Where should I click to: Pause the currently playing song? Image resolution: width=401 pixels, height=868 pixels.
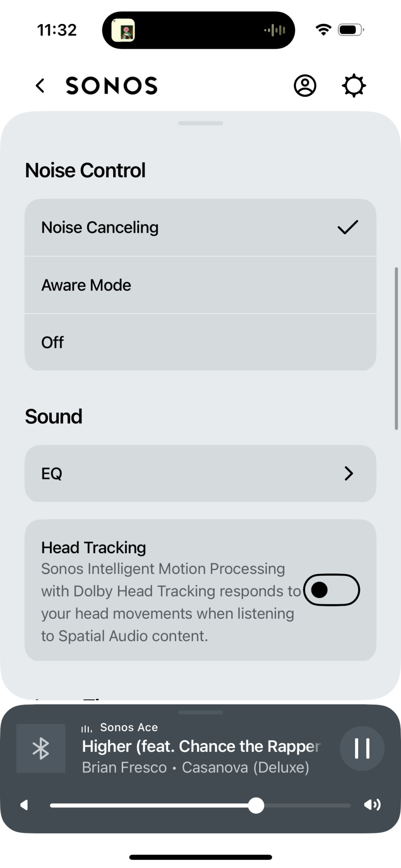point(362,748)
